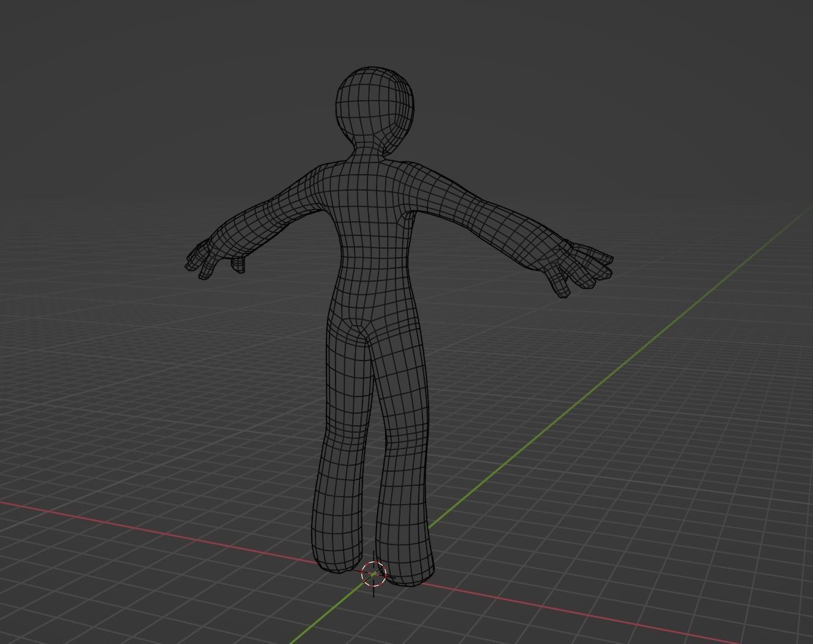Click the character's left thigh
The image size is (813, 644).
[x=400, y=373]
